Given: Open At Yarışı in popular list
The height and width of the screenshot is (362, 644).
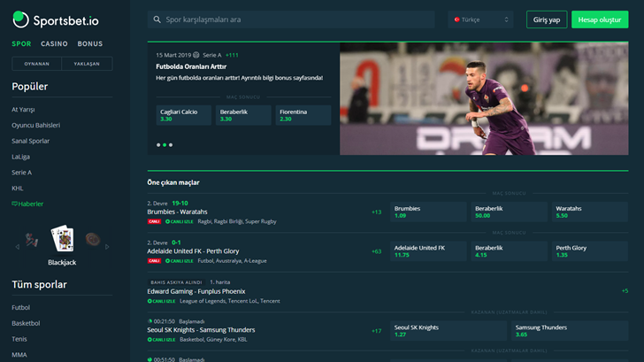Looking at the screenshot, I should click(23, 110).
